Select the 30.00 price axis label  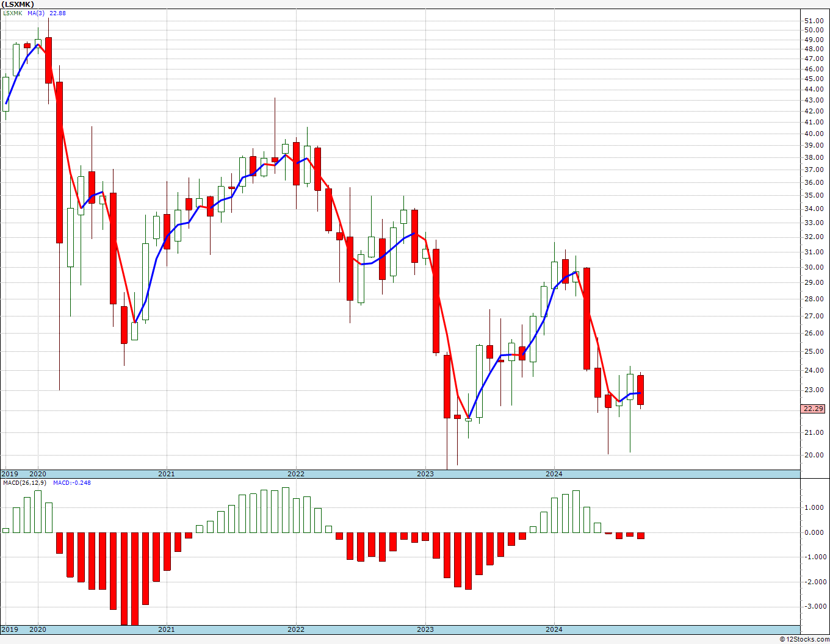point(814,267)
